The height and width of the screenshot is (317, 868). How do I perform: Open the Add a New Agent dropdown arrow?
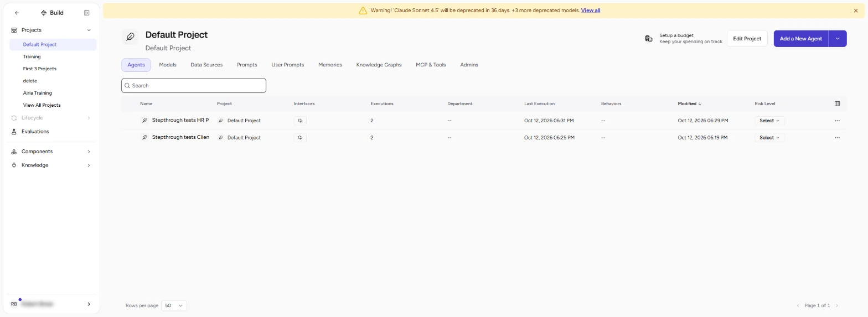838,39
